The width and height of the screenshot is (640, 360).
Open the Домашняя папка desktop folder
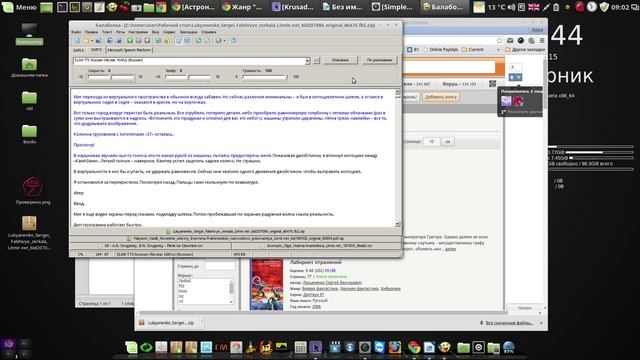point(29,67)
